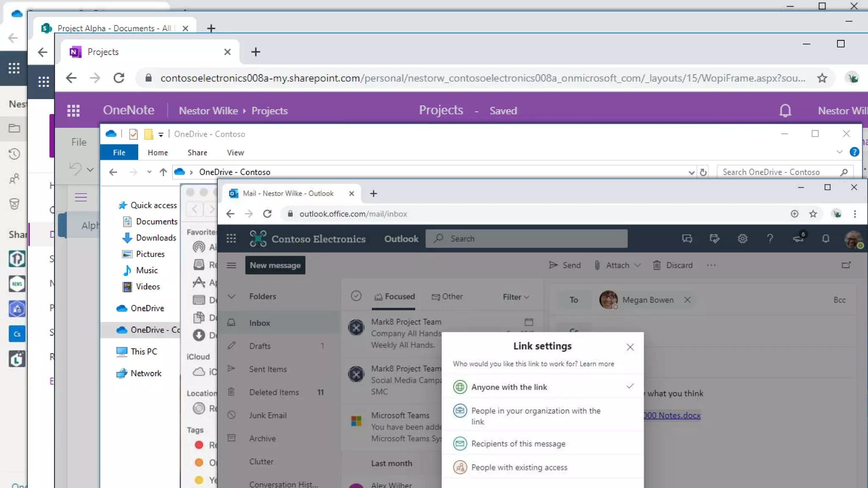
Task: Click the OneNote notifications bell
Action: [785, 111]
